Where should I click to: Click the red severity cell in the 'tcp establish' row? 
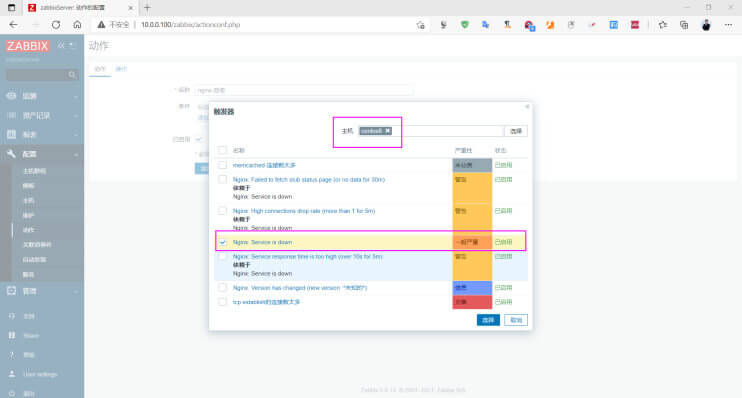(x=472, y=302)
